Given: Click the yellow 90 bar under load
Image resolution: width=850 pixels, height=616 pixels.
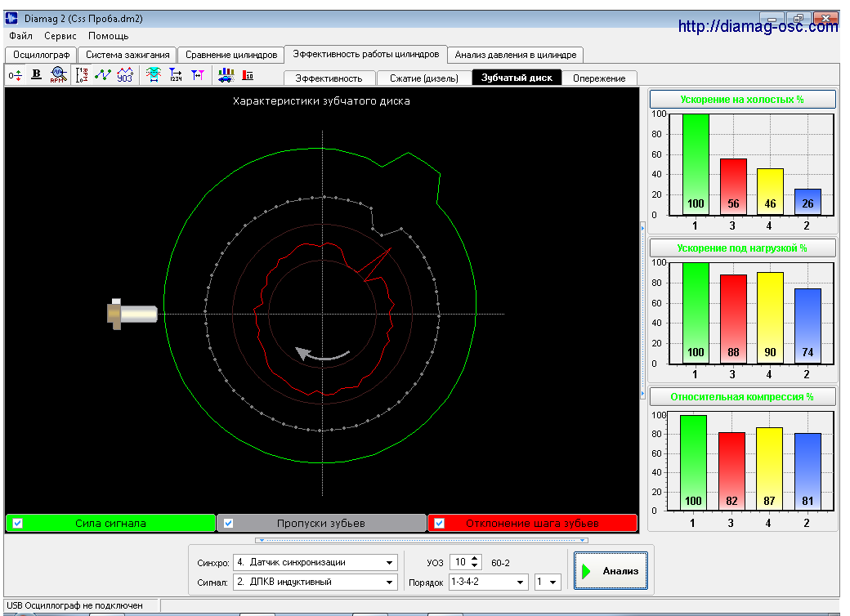Looking at the screenshot, I should click(x=770, y=318).
